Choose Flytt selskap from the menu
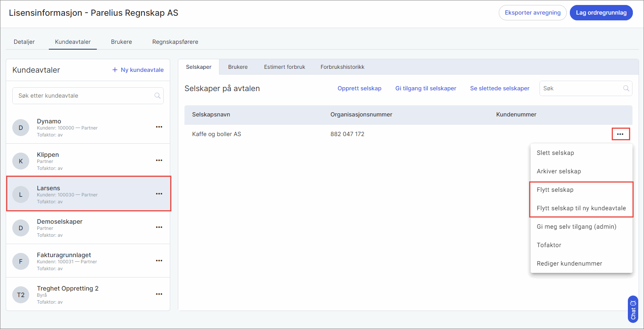The width and height of the screenshot is (644, 329). [x=555, y=190]
